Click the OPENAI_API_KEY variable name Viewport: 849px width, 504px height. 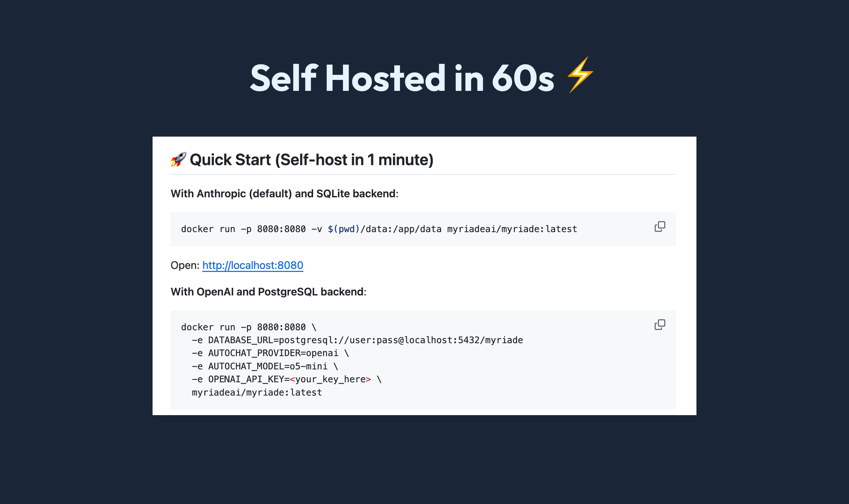246,379
